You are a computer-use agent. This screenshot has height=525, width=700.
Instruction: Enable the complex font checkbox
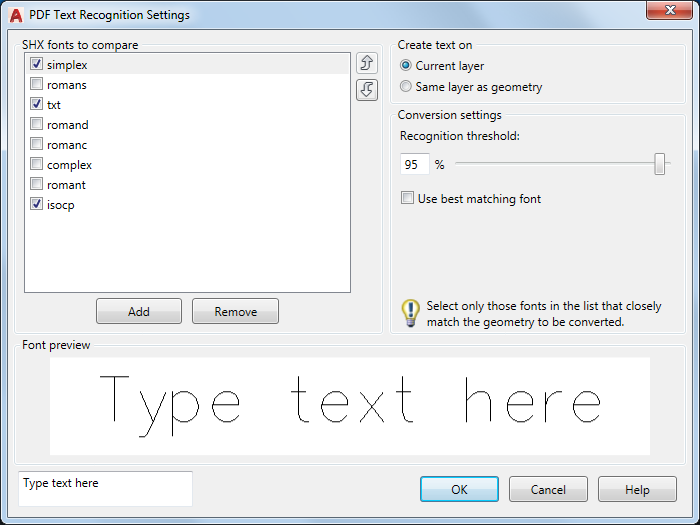pyautogui.click(x=37, y=165)
